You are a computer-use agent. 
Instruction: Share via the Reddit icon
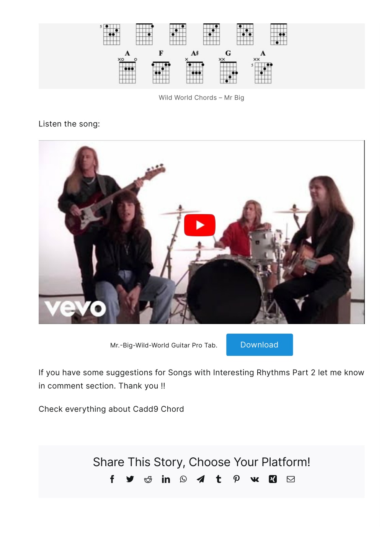coord(148,480)
